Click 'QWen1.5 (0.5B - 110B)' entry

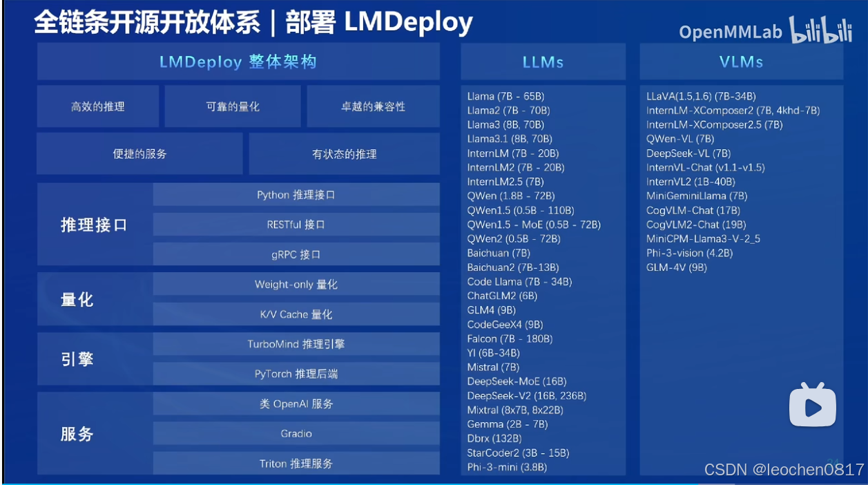521,210
